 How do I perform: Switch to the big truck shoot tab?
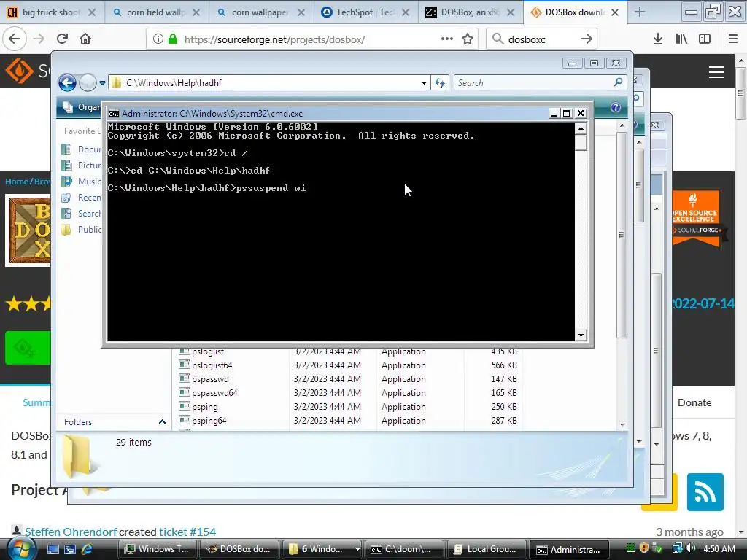pos(52,12)
